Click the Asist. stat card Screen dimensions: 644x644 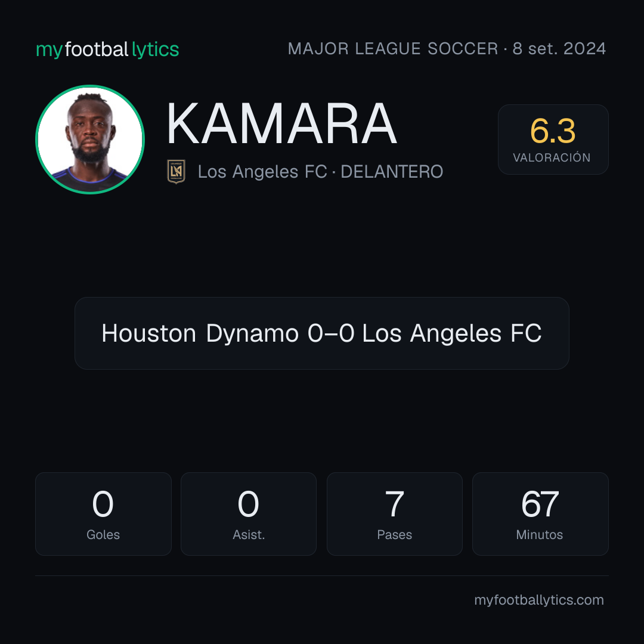tap(249, 514)
